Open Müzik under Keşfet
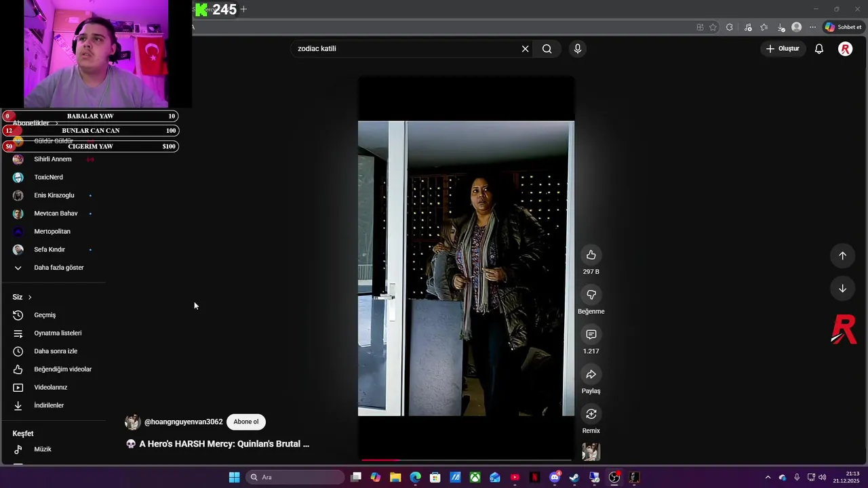The width and height of the screenshot is (868, 488). (43, 449)
